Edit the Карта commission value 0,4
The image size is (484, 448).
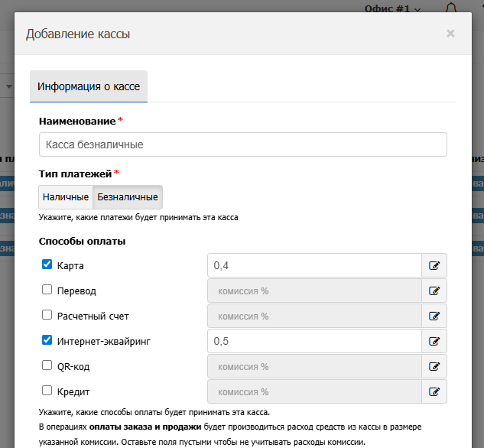click(314, 265)
